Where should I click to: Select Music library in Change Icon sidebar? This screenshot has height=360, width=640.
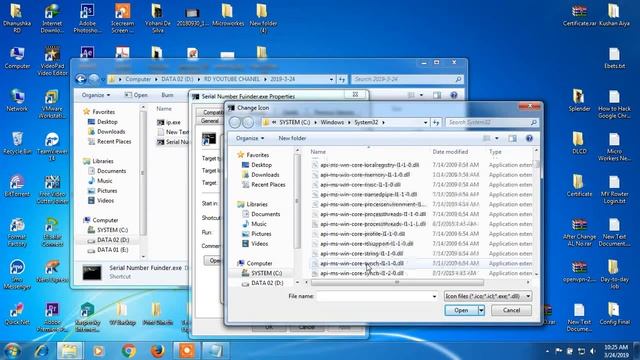259,224
